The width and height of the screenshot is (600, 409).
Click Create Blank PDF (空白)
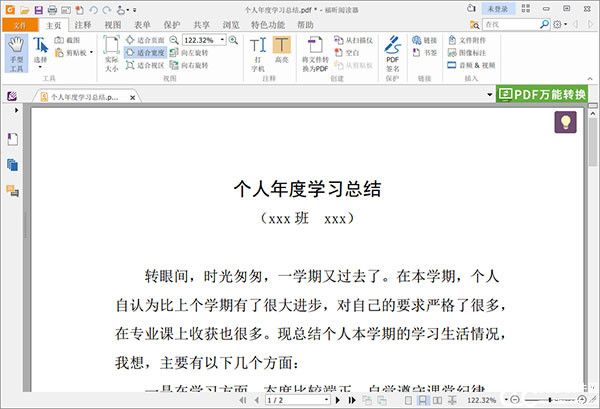pos(347,53)
